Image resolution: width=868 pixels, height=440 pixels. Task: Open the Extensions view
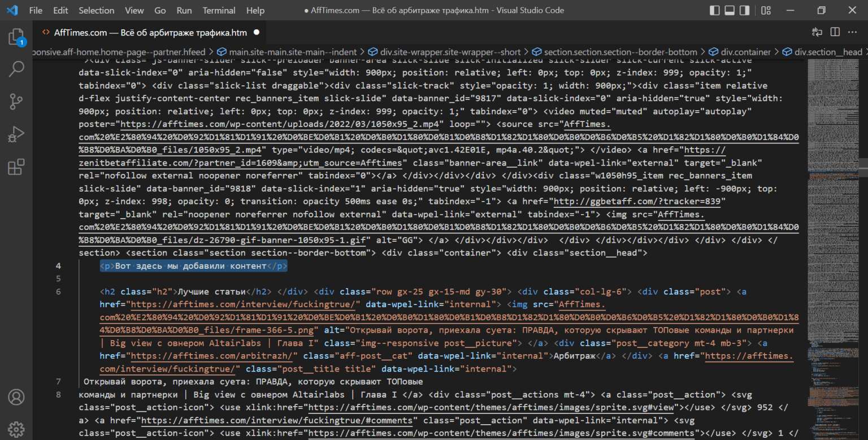point(16,167)
